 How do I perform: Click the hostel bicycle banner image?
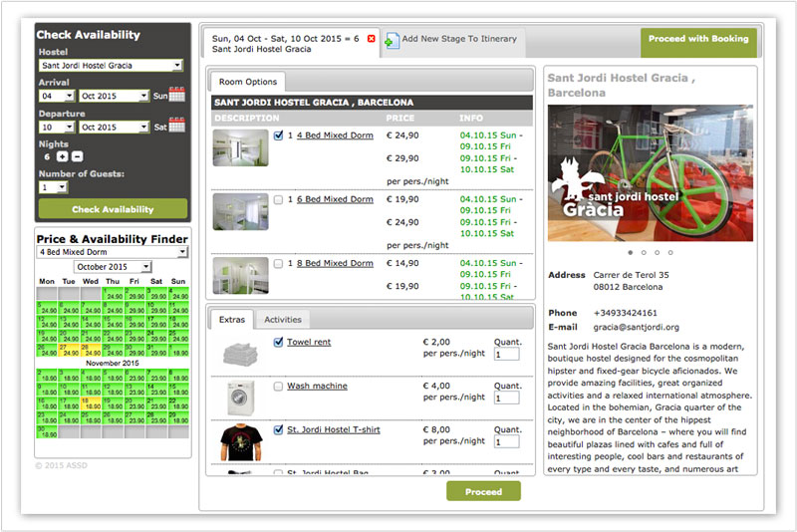click(x=651, y=172)
